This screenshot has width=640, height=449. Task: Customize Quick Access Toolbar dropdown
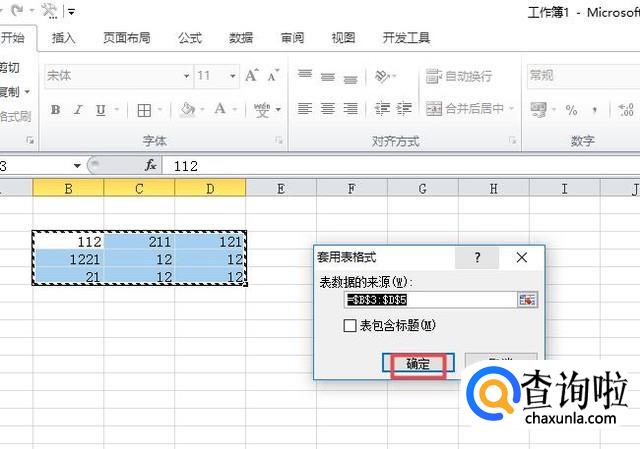pos(71,12)
